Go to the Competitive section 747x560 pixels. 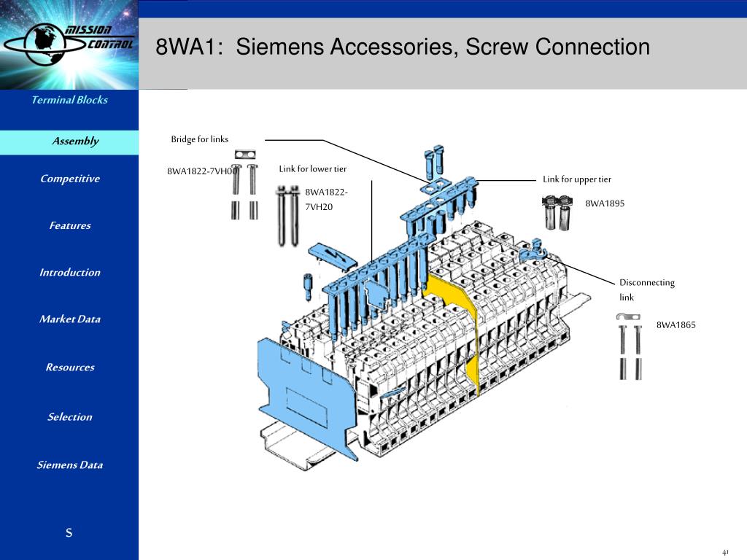point(69,179)
